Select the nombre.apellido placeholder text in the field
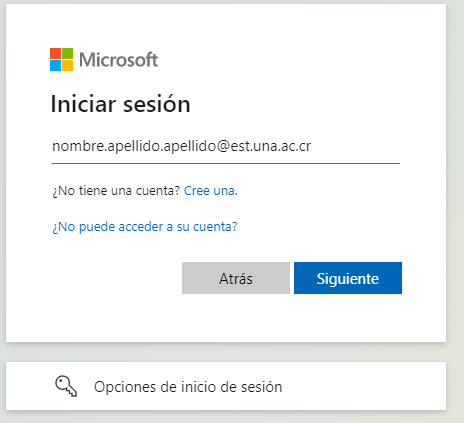Viewport: 464px width, 423px height. pos(181,146)
